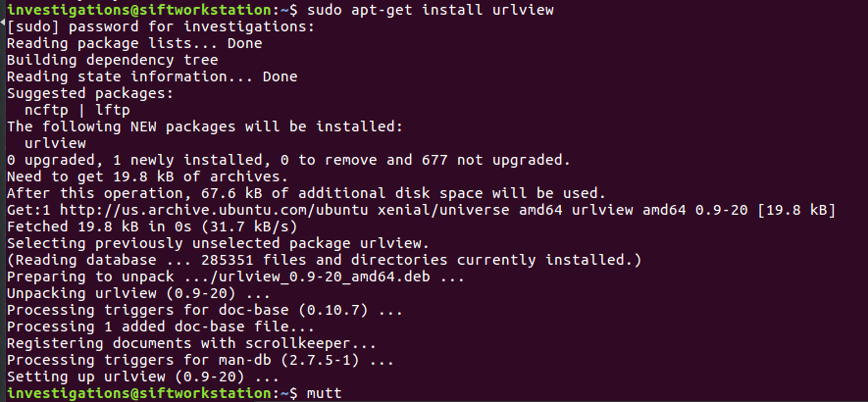Click the typed 'mutt' command at the bottom prompt
The image size is (868, 402).
324,394
